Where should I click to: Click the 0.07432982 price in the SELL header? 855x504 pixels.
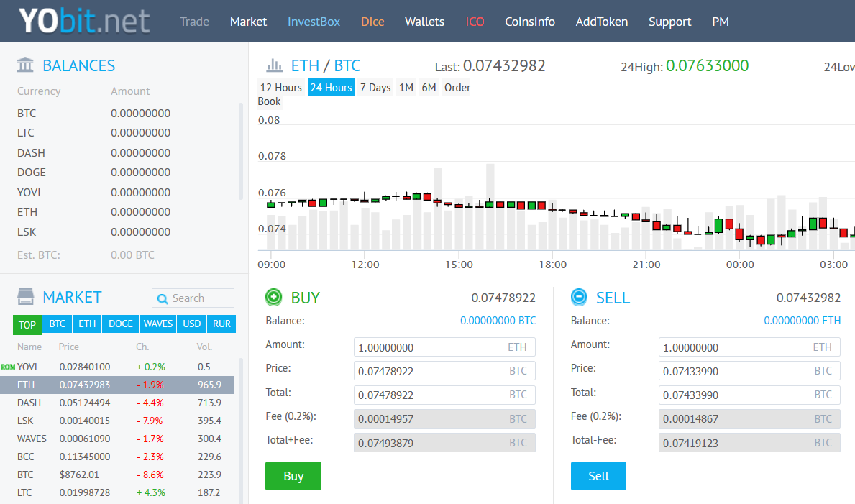(x=808, y=298)
